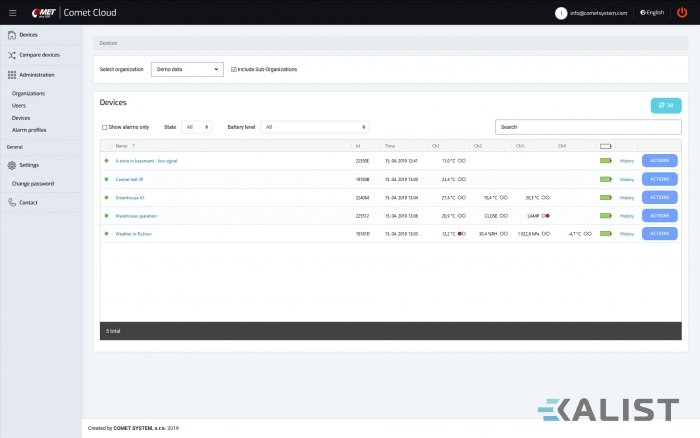Click the device Search input field
700x438 pixels.
[x=576, y=127]
